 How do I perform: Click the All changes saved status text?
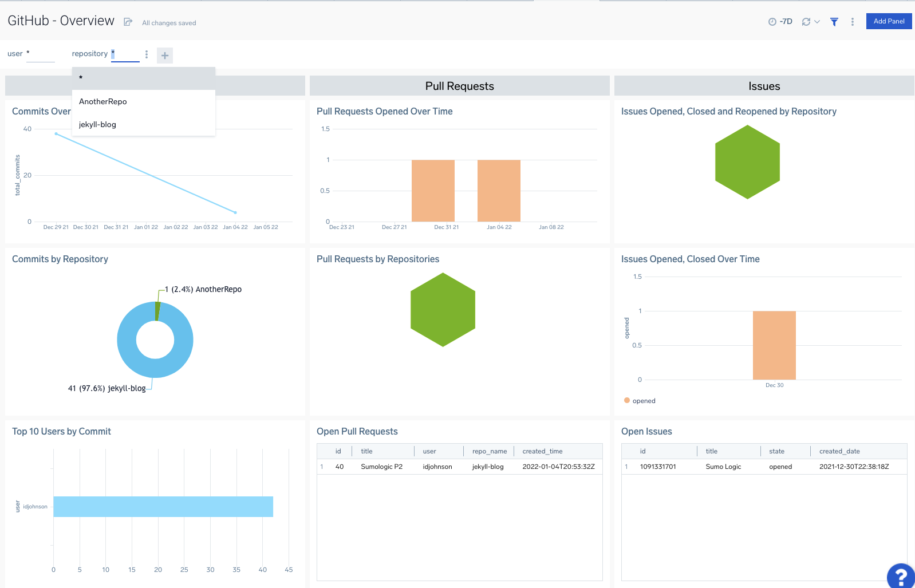click(x=169, y=23)
